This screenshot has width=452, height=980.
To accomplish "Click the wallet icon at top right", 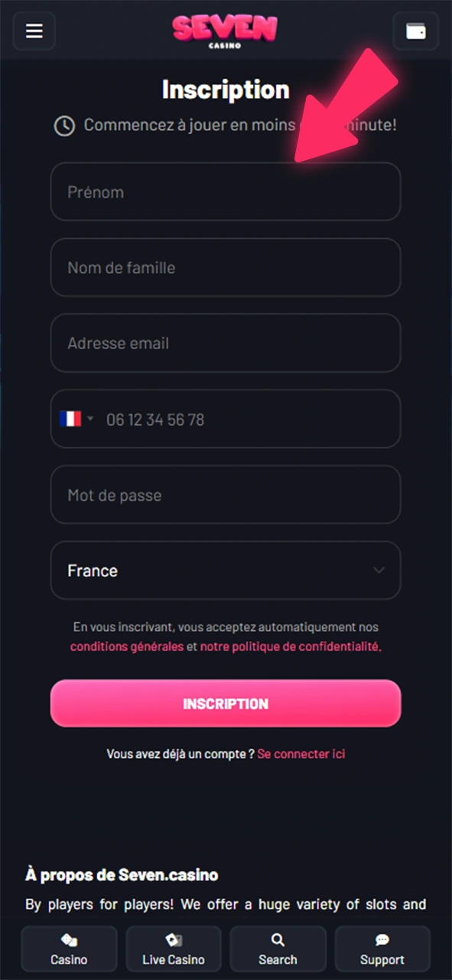I will click(x=415, y=31).
